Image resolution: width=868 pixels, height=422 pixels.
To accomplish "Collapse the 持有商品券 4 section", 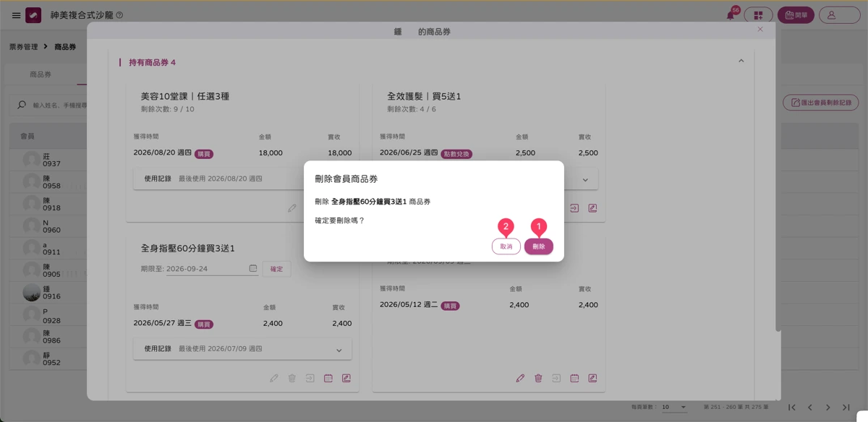I will click(741, 61).
